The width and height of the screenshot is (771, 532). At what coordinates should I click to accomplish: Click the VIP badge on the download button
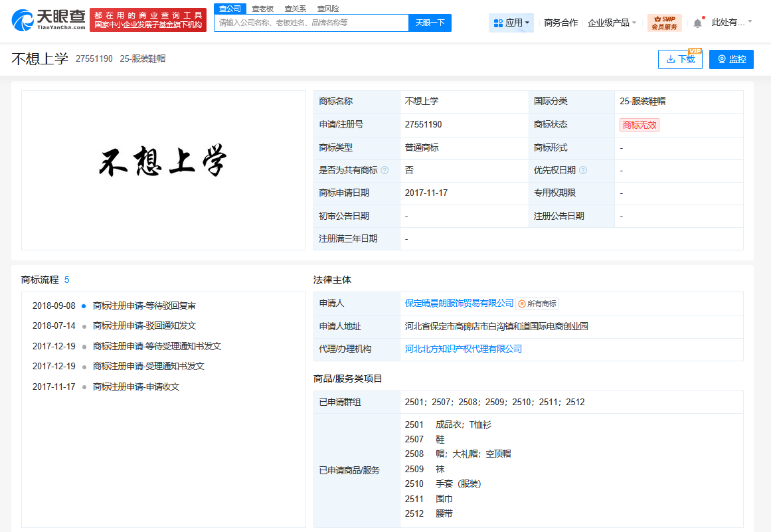pyautogui.click(x=694, y=50)
